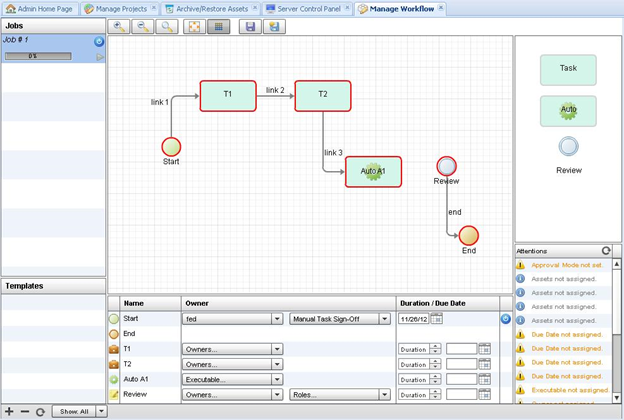Switch to Server Control Panel tab

point(308,9)
